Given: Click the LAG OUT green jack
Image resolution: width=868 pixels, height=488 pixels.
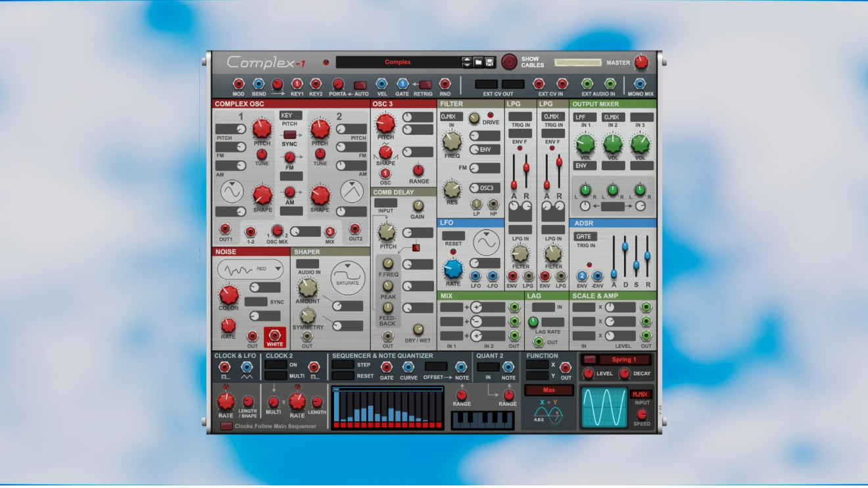Looking at the screenshot, I should 540,341.
